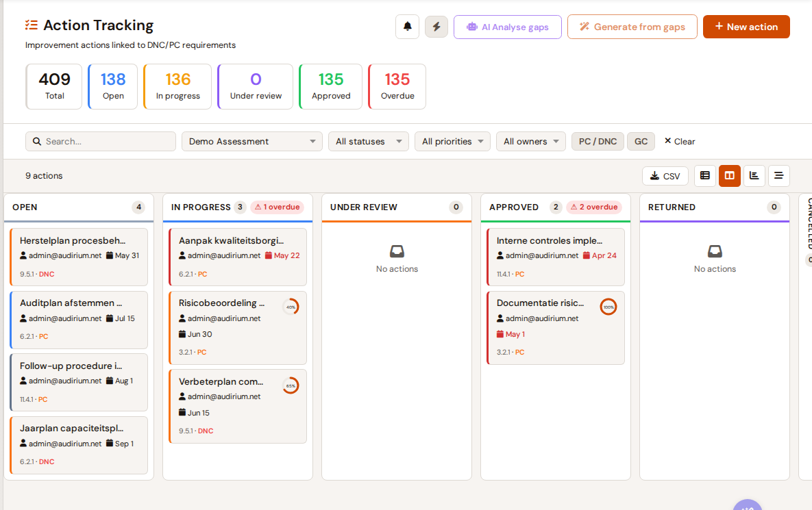Click the 2 overdue badge in Approved
The width and height of the screenshot is (812, 510).
coord(594,207)
